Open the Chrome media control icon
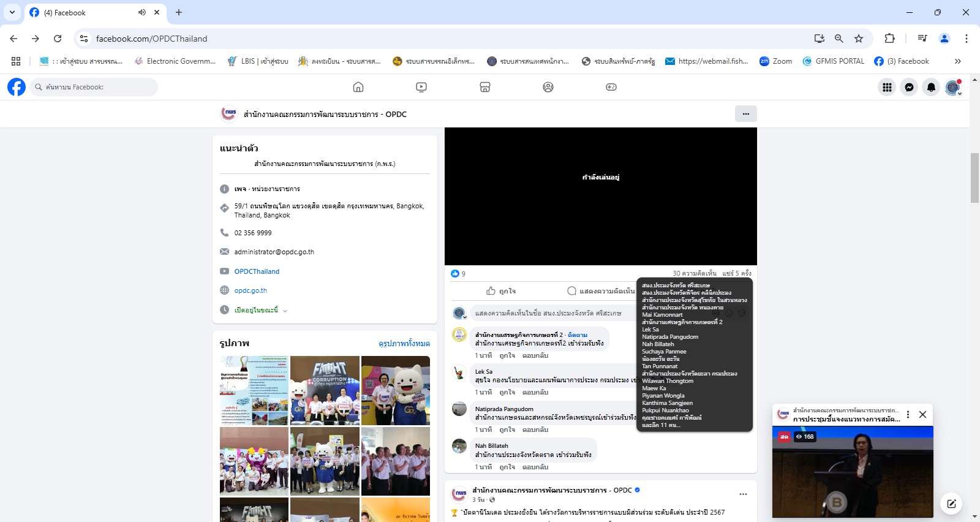 [922, 39]
